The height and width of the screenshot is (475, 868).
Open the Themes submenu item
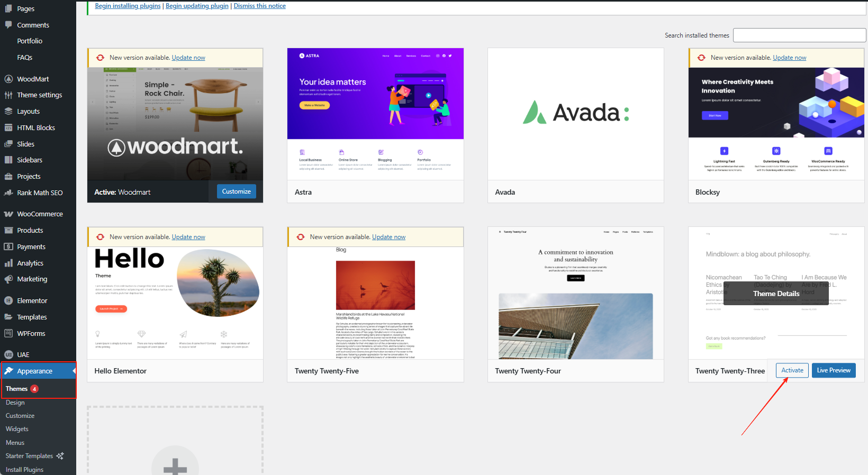[16, 389]
